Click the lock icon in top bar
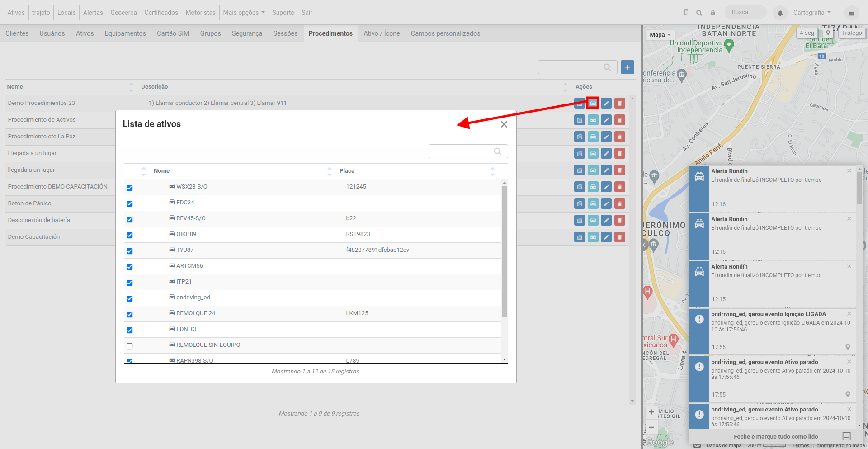Viewport: 868px width, 449px height. (x=713, y=13)
